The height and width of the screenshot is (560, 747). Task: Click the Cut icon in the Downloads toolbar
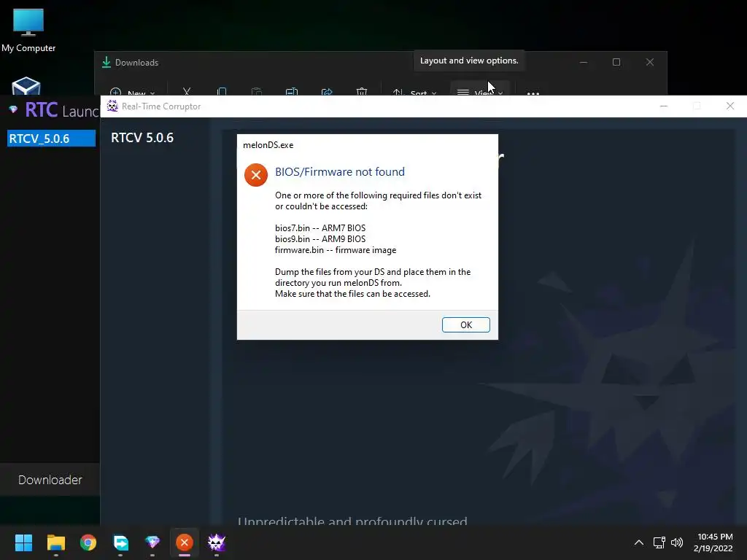[x=187, y=91]
